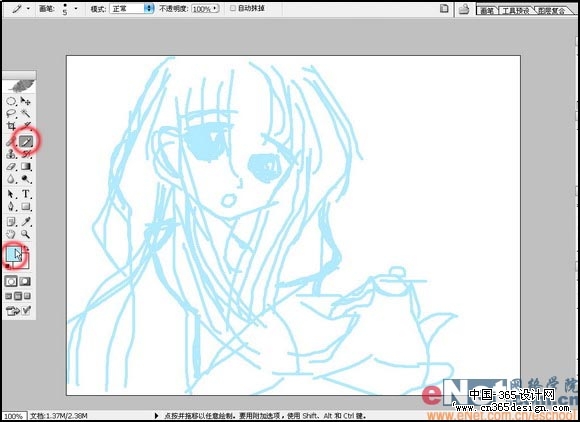Select the Magic Wand tool

pos(26,113)
